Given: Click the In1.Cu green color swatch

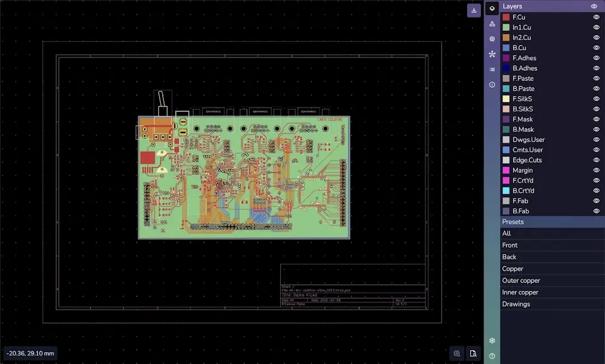Looking at the screenshot, I should click(506, 27).
